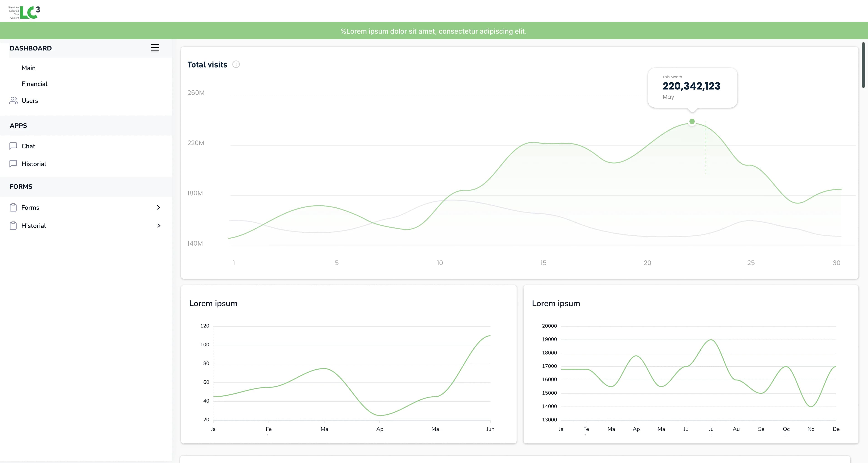This screenshot has height=463, width=868.
Task: Click the Historial clipboard icon under FORMS
Action: pos(13,225)
